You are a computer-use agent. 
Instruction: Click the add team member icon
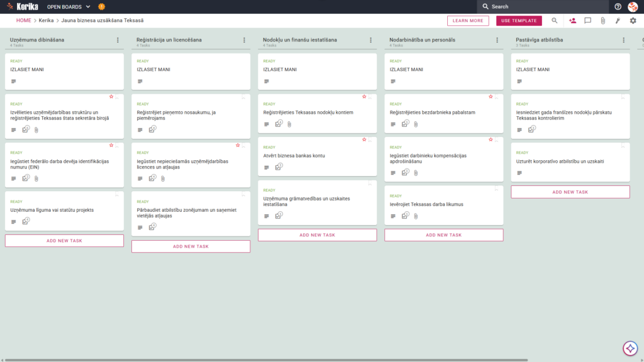[x=572, y=21]
